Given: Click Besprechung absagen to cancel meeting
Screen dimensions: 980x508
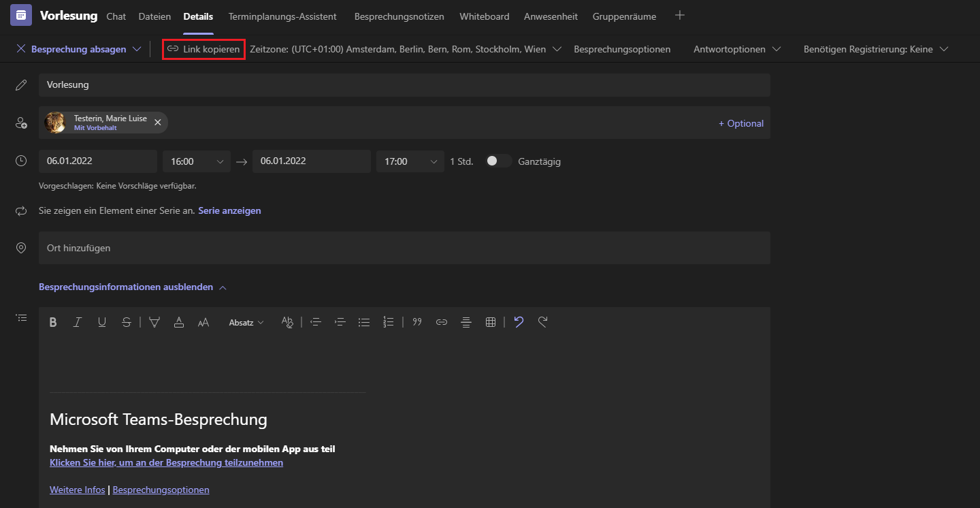Looking at the screenshot, I should [x=71, y=49].
